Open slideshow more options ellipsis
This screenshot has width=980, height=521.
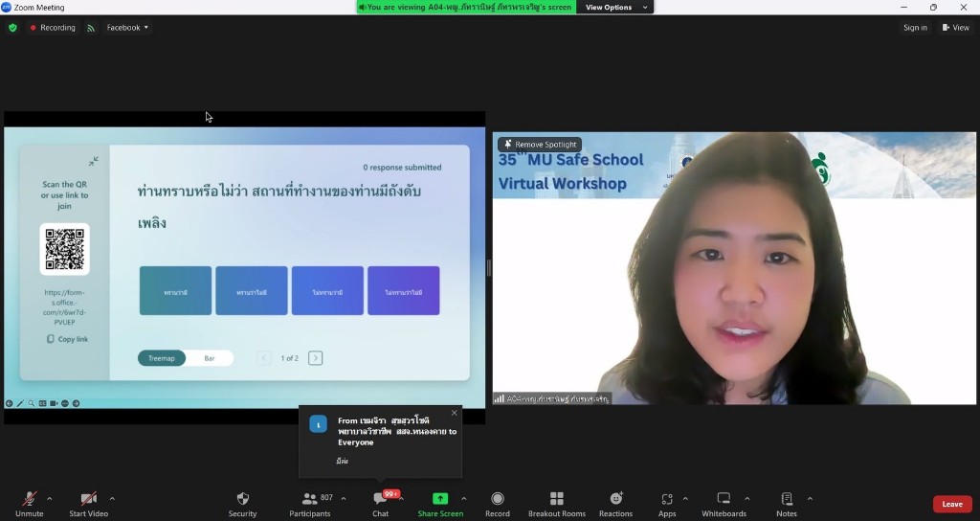pyautogui.click(x=65, y=403)
